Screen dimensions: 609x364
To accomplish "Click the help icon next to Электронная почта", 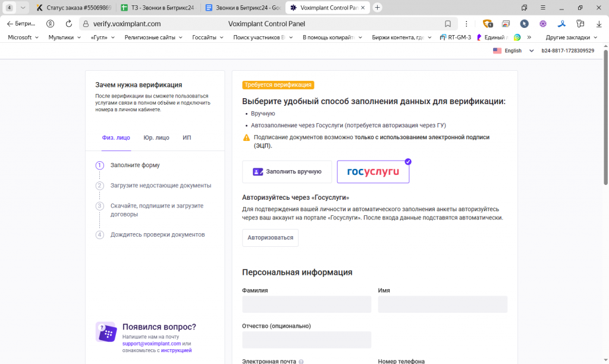I will [301, 361].
